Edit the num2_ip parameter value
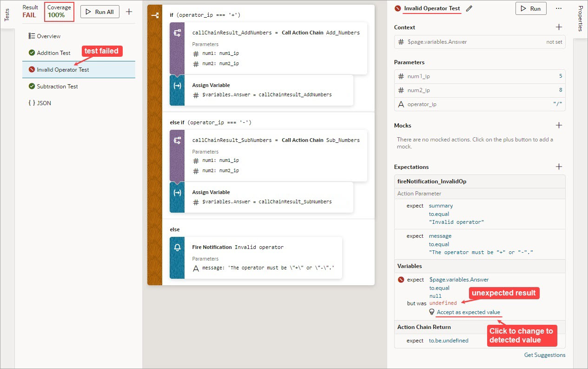Screen dimensions: 588x369 (x=561, y=90)
